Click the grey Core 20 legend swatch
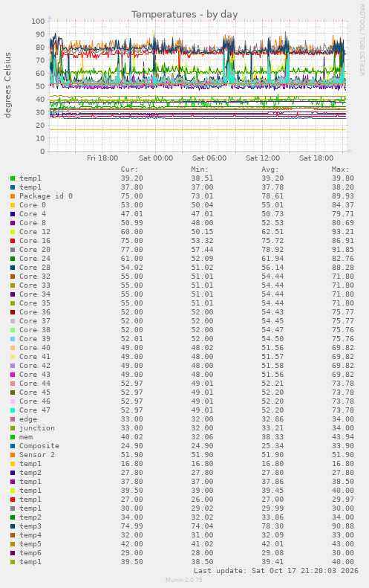 (13, 250)
